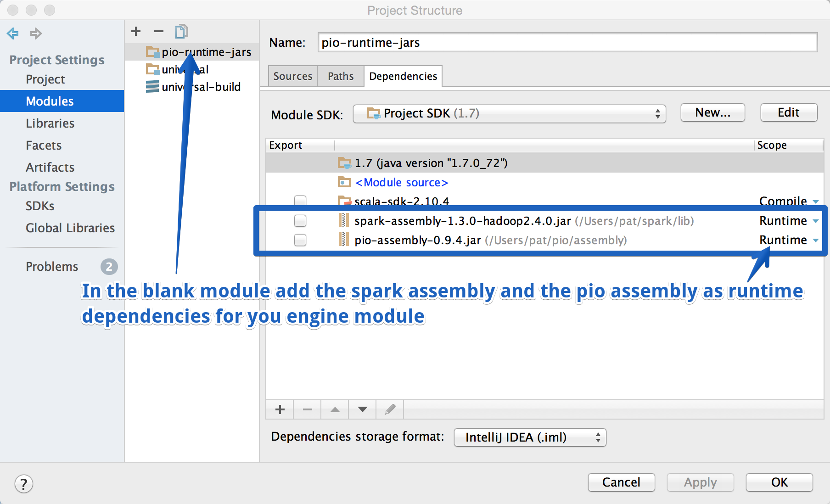
Task: Toggle export checkbox for scala-sdk-2.10.4
Action: [x=300, y=201]
